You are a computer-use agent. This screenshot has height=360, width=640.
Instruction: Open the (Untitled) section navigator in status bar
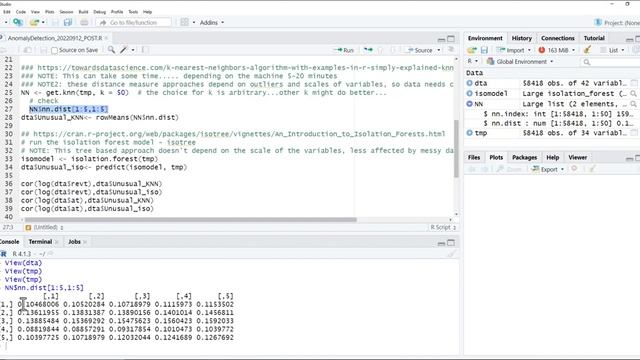click(x=45, y=227)
